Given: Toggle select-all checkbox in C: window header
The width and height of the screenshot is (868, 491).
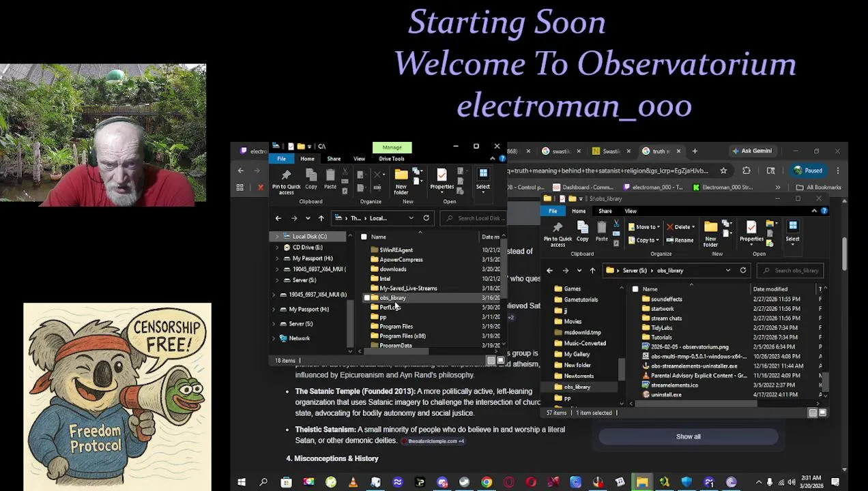Looking at the screenshot, I should coord(364,237).
